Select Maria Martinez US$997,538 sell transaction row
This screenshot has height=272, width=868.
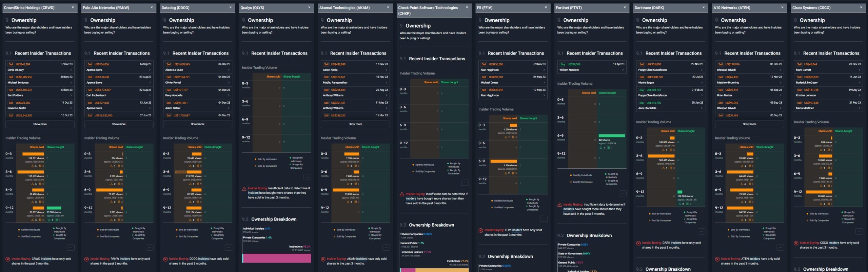pos(828,105)
